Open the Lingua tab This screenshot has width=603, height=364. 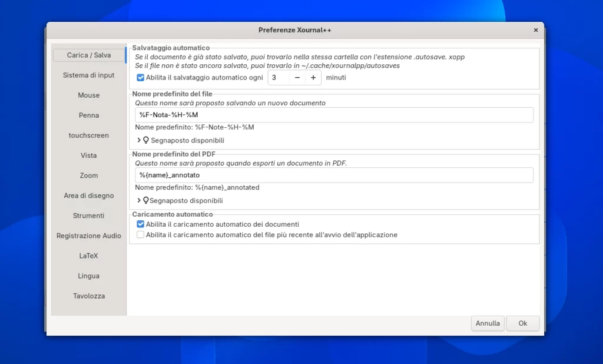89,276
